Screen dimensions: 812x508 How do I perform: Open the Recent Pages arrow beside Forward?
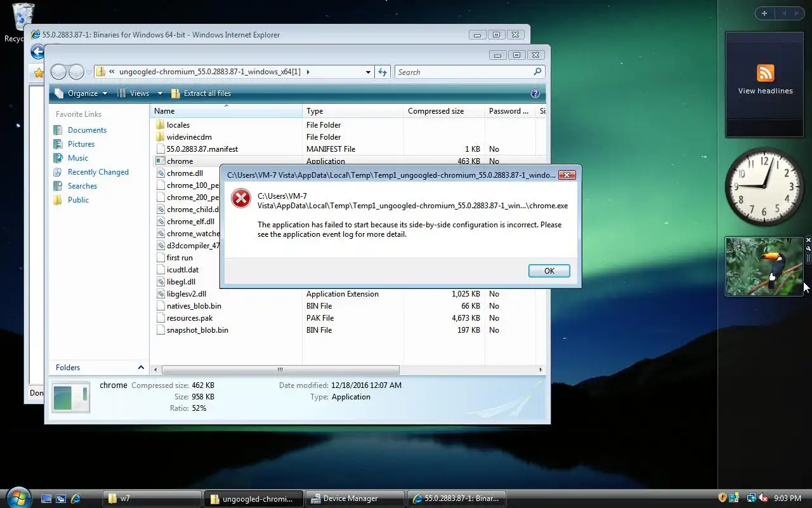[89, 72]
